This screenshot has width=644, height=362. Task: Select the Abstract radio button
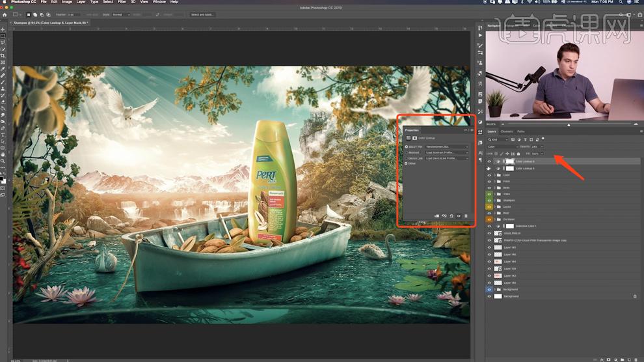(x=406, y=152)
